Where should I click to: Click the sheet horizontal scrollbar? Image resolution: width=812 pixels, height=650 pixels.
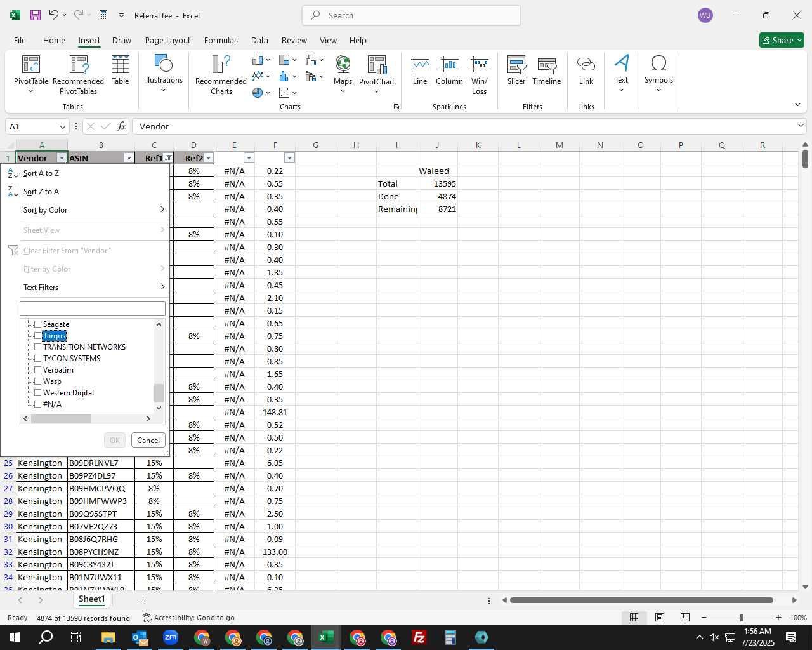(641, 600)
